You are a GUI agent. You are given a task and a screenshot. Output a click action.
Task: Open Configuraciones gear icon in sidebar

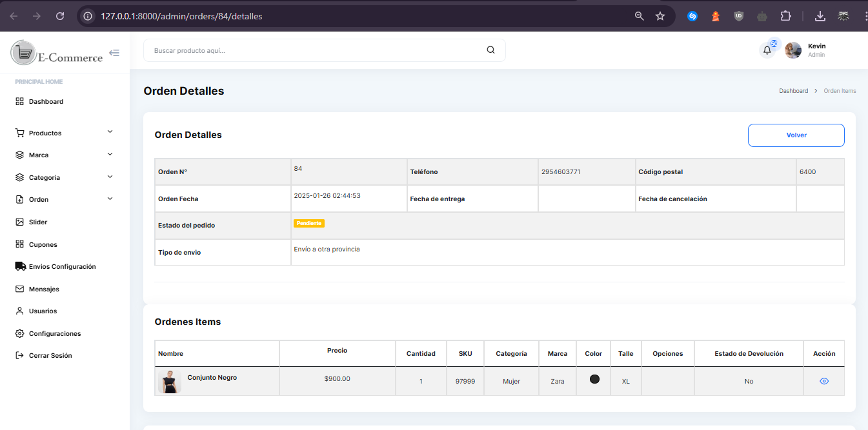click(20, 333)
